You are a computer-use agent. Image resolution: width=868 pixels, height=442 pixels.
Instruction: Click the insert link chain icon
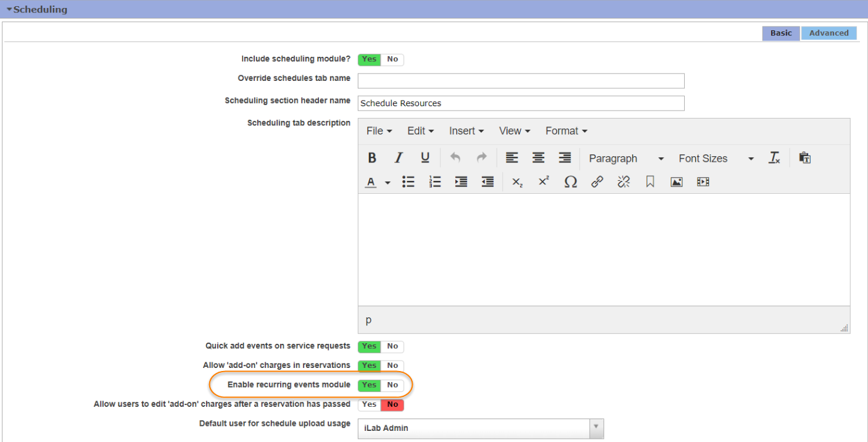click(597, 182)
